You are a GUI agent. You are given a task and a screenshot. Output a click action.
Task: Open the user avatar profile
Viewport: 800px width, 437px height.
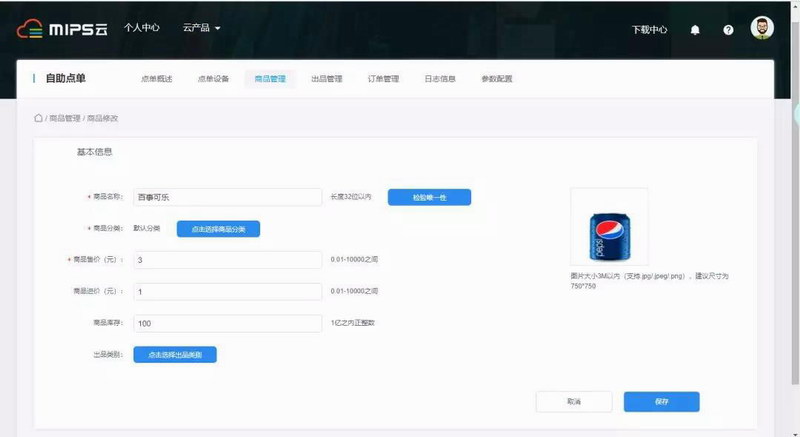(x=762, y=28)
